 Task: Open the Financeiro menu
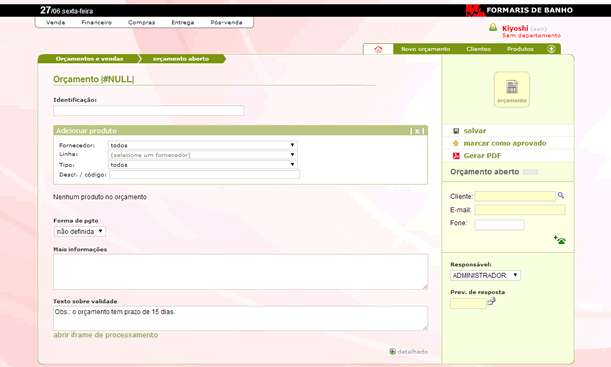(97, 23)
